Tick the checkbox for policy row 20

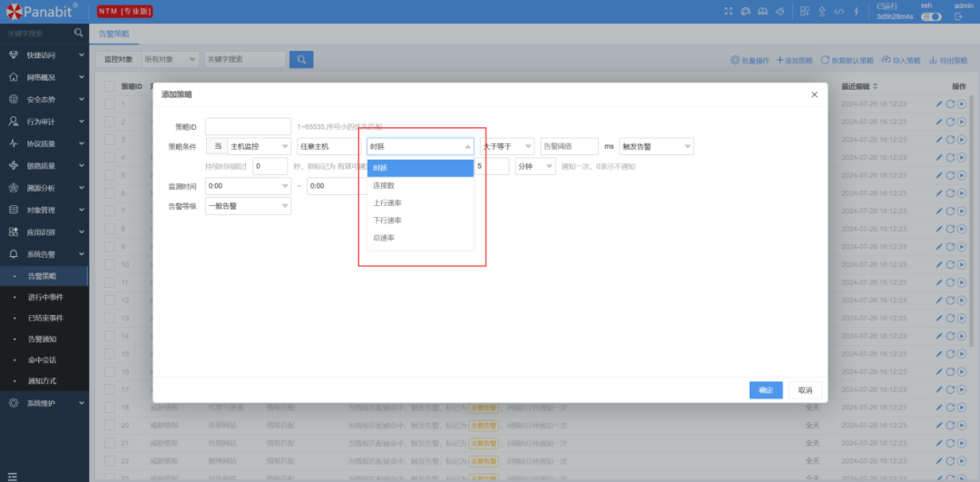click(110, 425)
